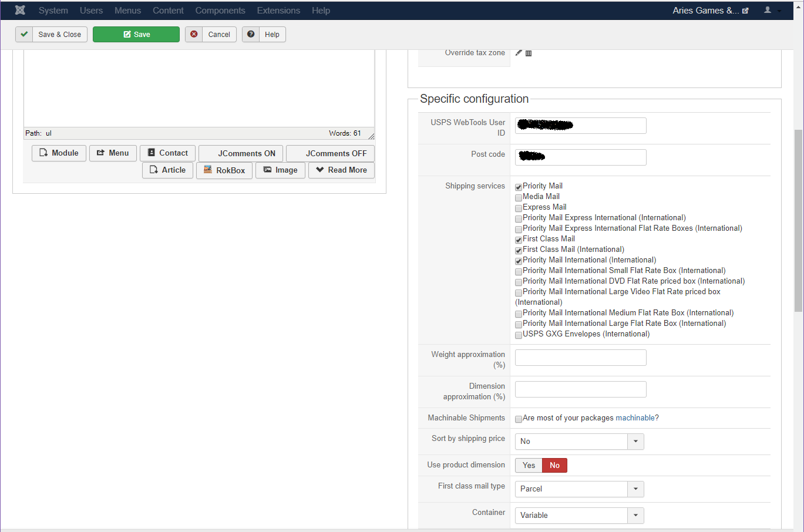Check Priority Mail International Large Video Flat Rate
The width and height of the screenshot is (804, 532).
tap(519, 293)
